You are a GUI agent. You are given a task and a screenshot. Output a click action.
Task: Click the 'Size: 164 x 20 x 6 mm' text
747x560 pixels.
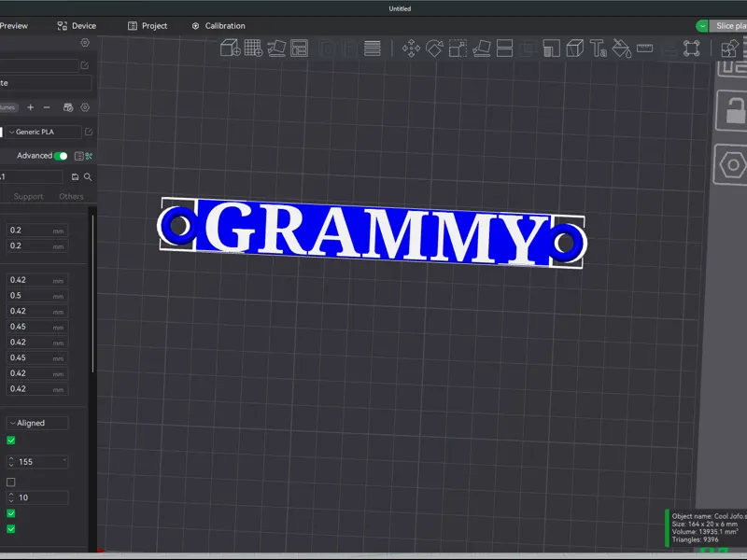[x=705, y=524]
